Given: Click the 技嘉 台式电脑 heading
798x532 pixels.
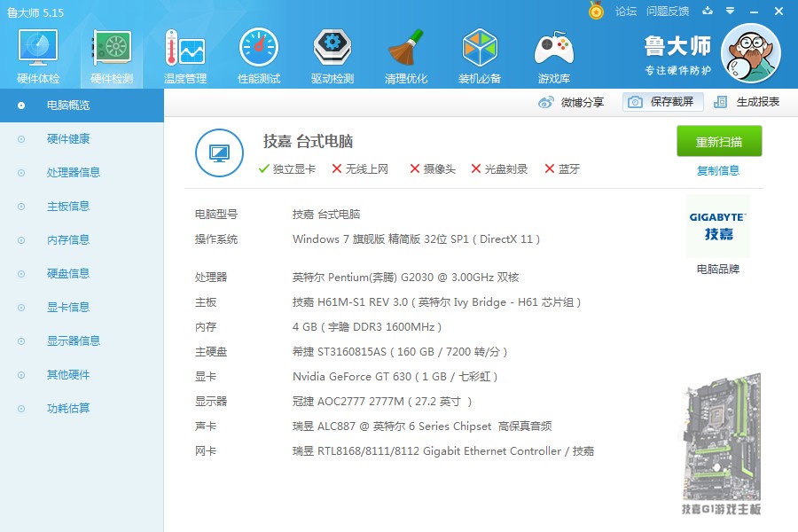Looking at the screenshot, I should (308, 141).
